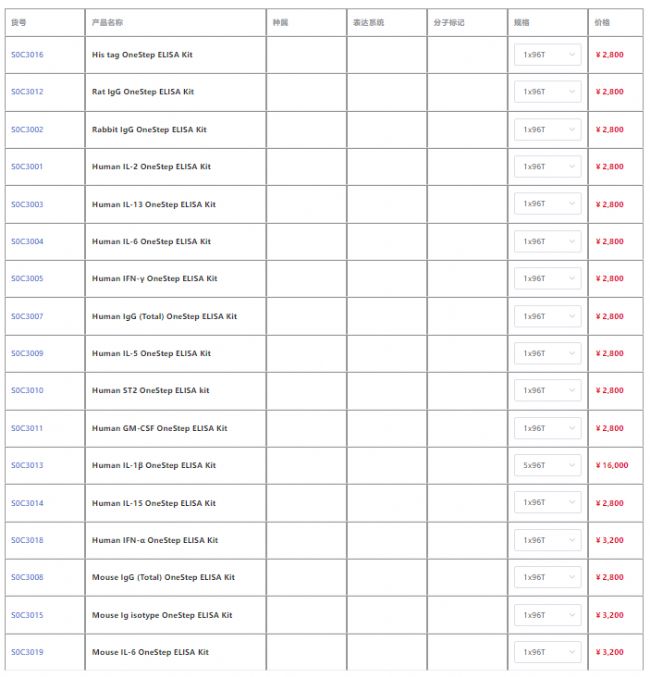
Task: Expand size dropdown for Human ST2 kit
Action: [547, 391]
